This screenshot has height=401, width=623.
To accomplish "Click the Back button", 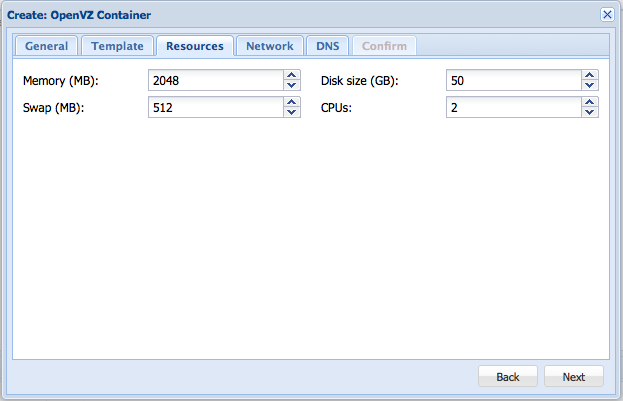I will (508, 376).
